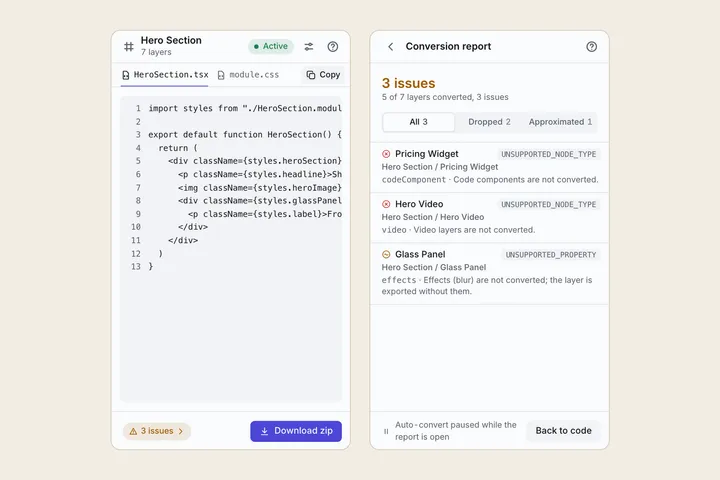The width and height of the screenshot is (720, 480).
Task: Click the pause icon by Auto-convert message
Action: click(386, 431)
